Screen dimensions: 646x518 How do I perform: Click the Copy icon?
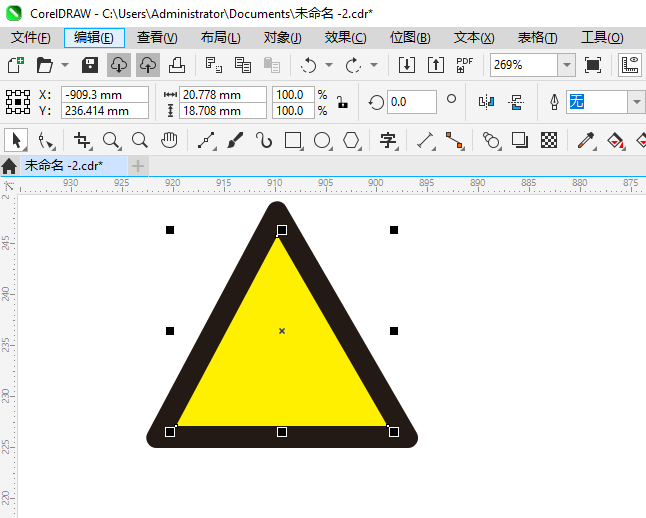[x=243, y=65]
